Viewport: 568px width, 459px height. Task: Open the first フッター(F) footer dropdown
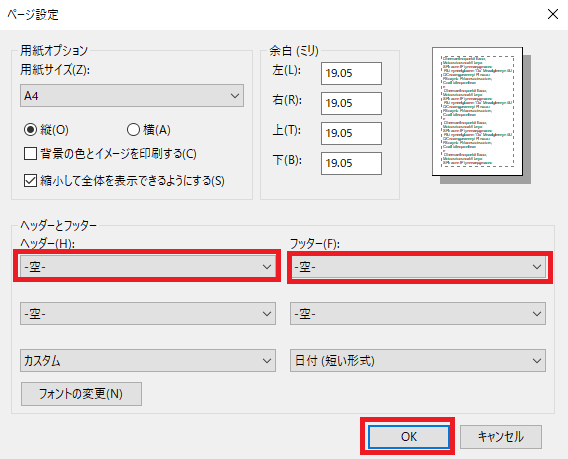[418, 267]
